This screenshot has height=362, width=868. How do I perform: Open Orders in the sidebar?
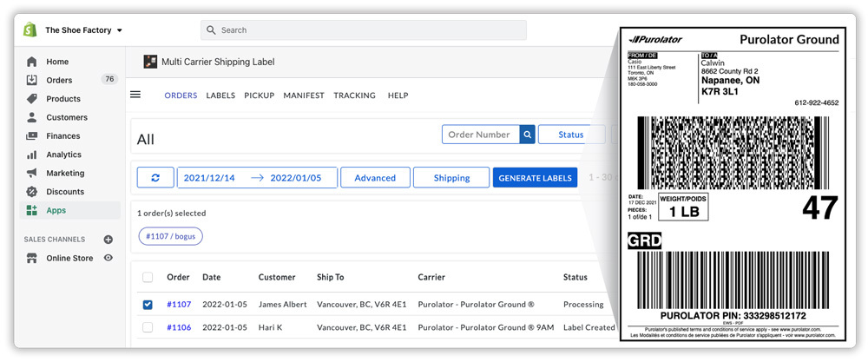[x=59, y=80]
